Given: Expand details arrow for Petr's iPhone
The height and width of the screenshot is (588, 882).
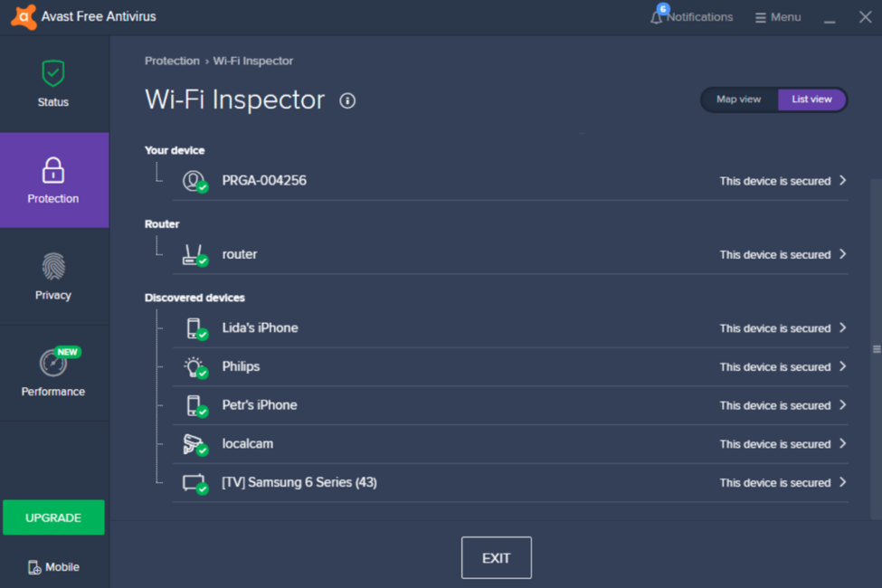Looking at the screenshot, I should [x=842, y=404].
